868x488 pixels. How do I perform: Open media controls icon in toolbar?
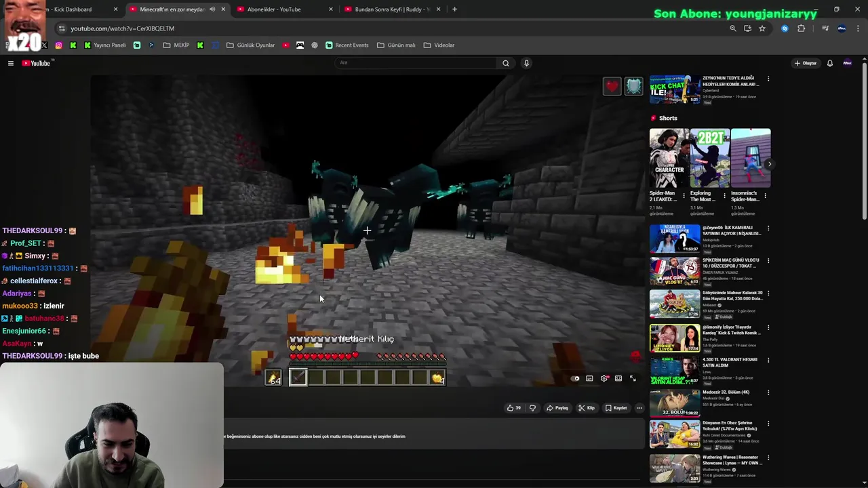[825, 28]
